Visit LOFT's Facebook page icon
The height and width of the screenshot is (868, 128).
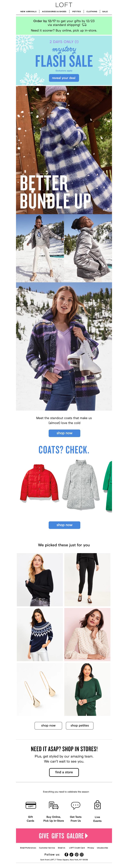pos(66,854)
